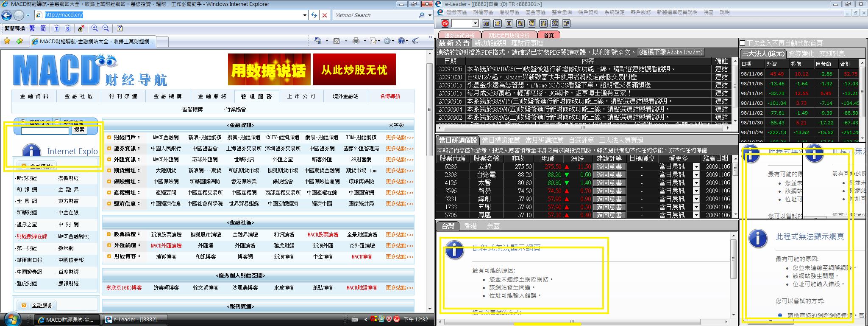The width and height of the screenshot is (868, 326).
Task: Click the padlock with red X icon
Action: [x=81, y=28]
